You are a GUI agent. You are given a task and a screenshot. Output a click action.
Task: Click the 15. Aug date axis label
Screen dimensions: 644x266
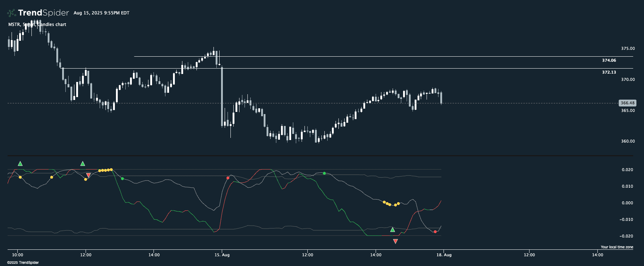[222, 255]
